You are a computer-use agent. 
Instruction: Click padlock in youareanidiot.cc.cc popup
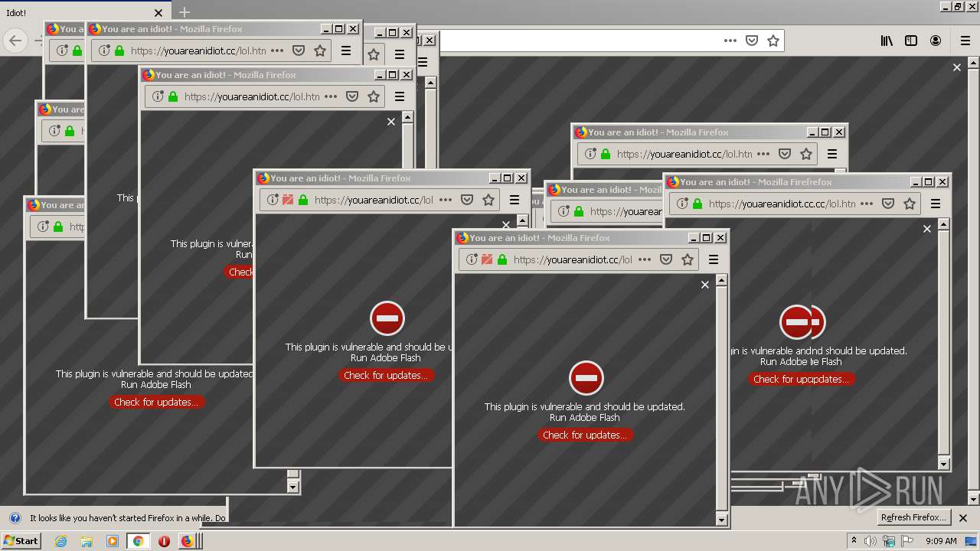[x=697, y=204]
